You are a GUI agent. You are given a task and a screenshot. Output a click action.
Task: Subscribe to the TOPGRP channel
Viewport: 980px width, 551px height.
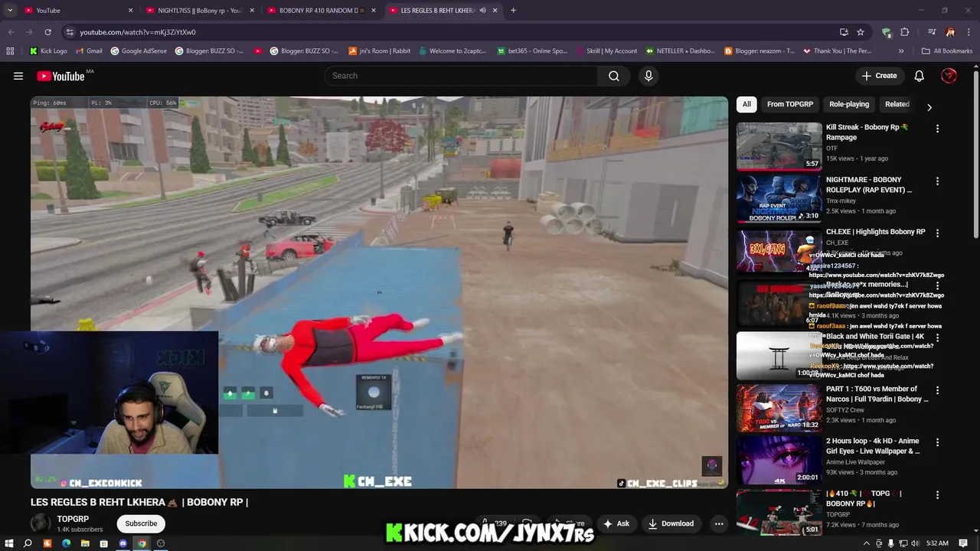click(x=141, y=523)
